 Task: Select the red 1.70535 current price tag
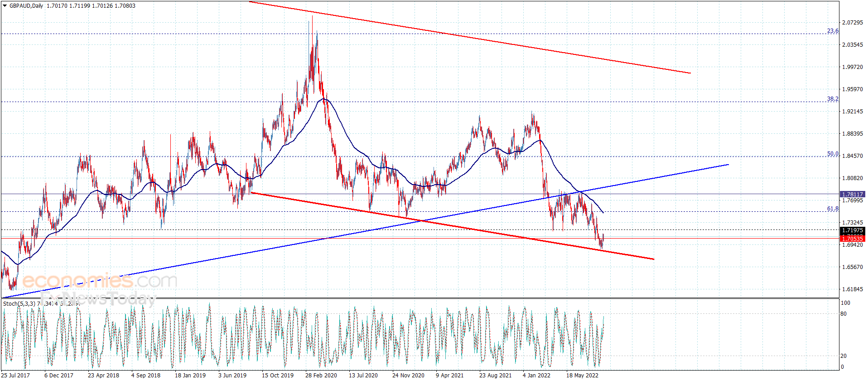pyautogui.click(x=853, y=239)
